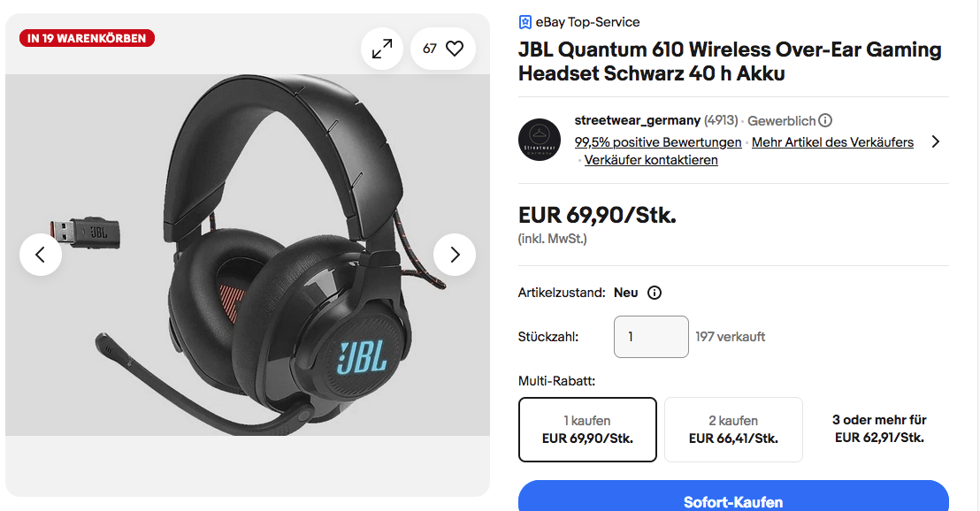Open 99,5% positive Bewertungen link
The width and height of the screenshot is (980, 511).
click(x=658, y=142)
